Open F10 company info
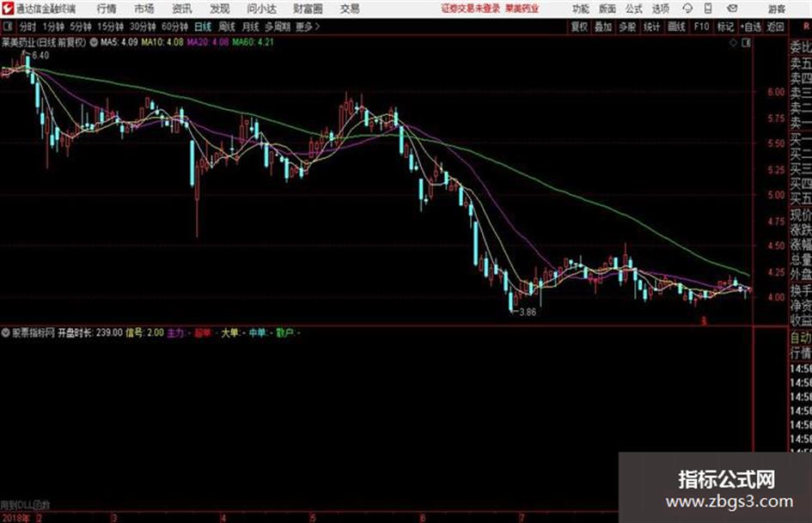Image resolution: width=812 pixels, height=523 pixels. [x=701, y=27]
